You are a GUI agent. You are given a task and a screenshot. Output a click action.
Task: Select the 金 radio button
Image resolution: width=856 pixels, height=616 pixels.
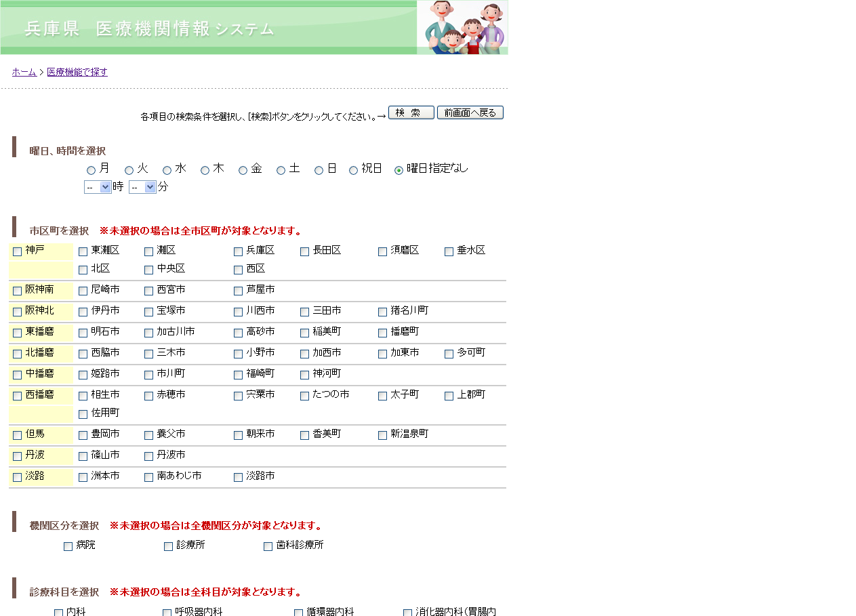point(243,171)
